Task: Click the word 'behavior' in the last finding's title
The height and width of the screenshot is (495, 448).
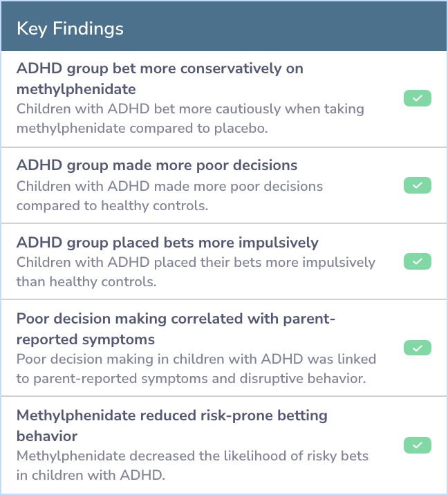Action: click(x=47, y=436)
